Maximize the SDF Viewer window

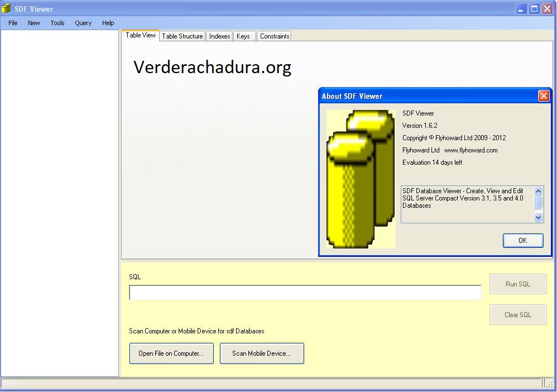click(x=534, y=9)
